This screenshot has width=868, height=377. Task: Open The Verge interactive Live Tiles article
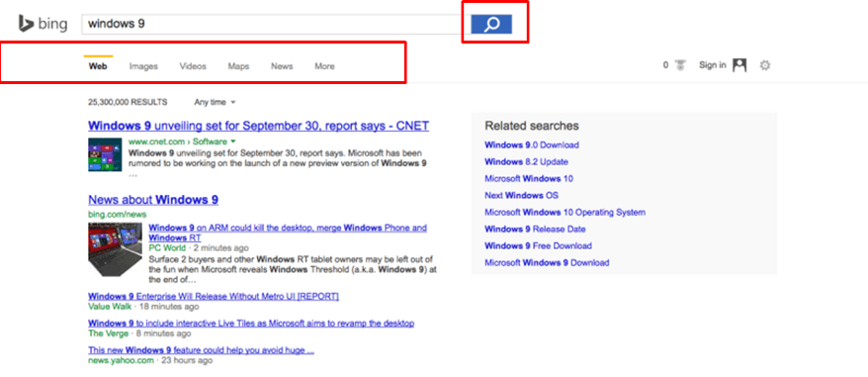251,323
